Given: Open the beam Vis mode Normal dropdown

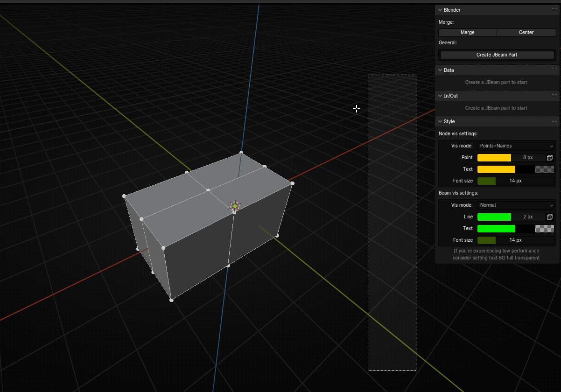Looking at the screenshot, I should coord(516,205).
